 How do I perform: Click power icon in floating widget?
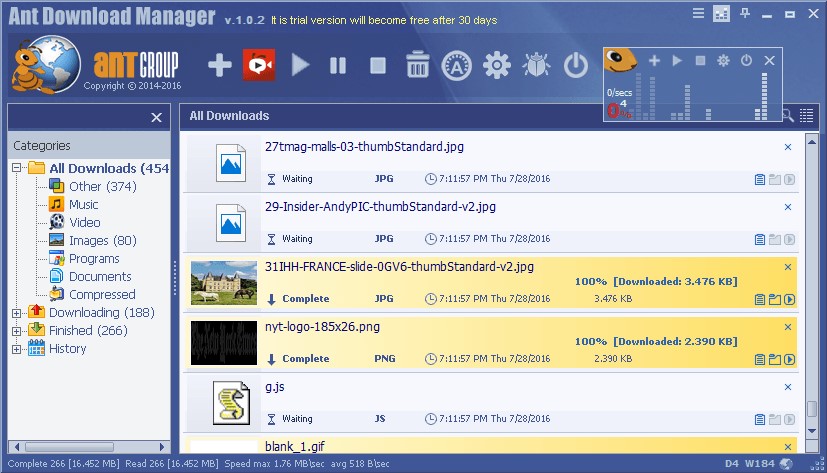coord(746,60)
